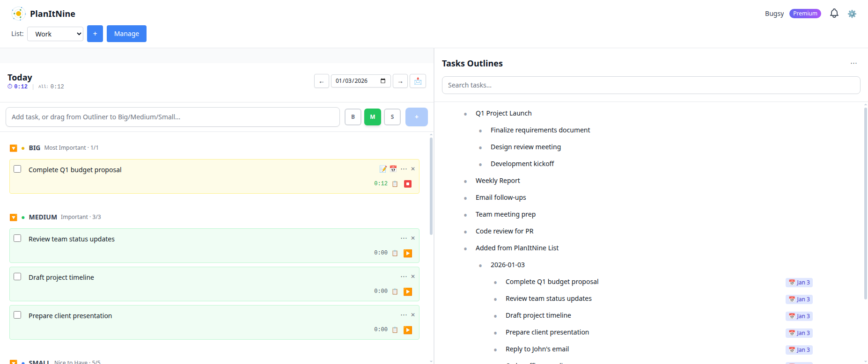Viewport: 868px width, 364px height.
Task: Open the settings gear
Action: (x=852, y=14)
